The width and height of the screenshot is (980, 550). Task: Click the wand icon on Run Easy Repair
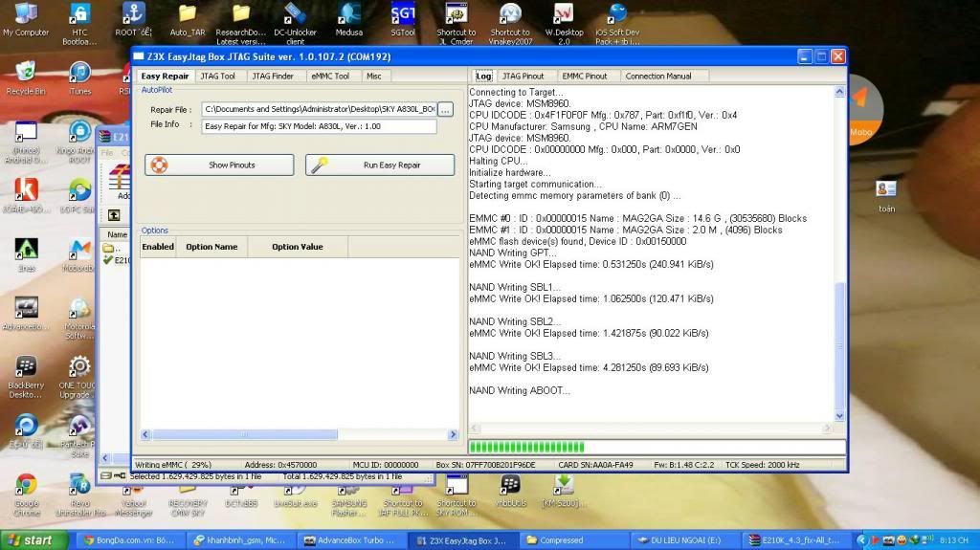(320, 165)
